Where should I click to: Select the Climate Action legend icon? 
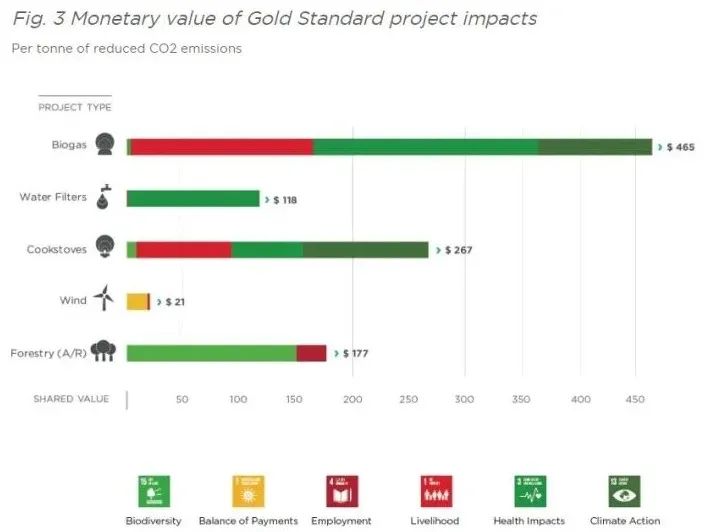coord(624,491)
